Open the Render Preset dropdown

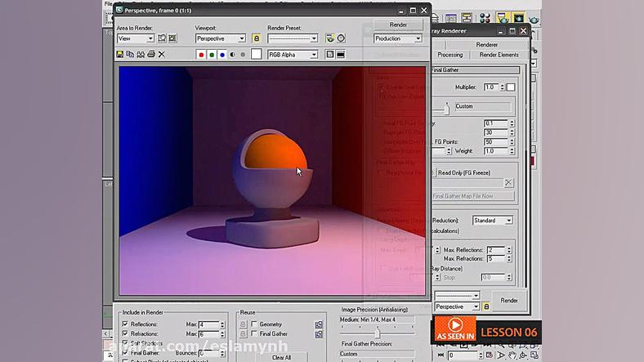pos(293,38)
